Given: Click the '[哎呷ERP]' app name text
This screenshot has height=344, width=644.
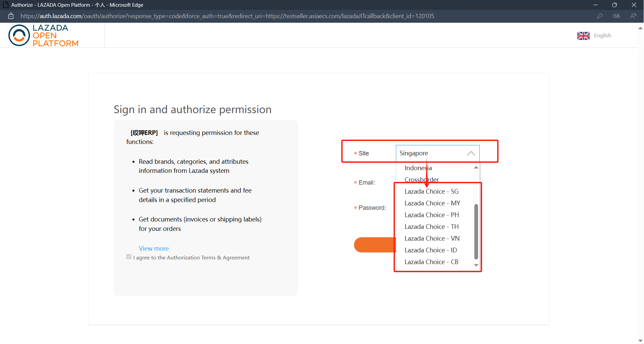Looking at the screenshot, I should tap(144, 133).
